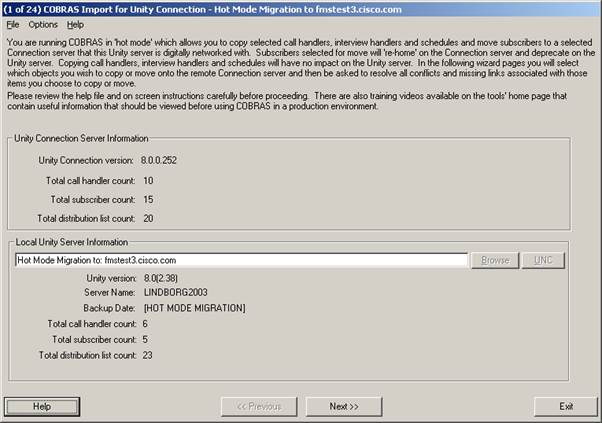This screenshot has width=602, height=423.
Task: Click the Server Name value LINDBORG2003
Action: coord(175,292)
